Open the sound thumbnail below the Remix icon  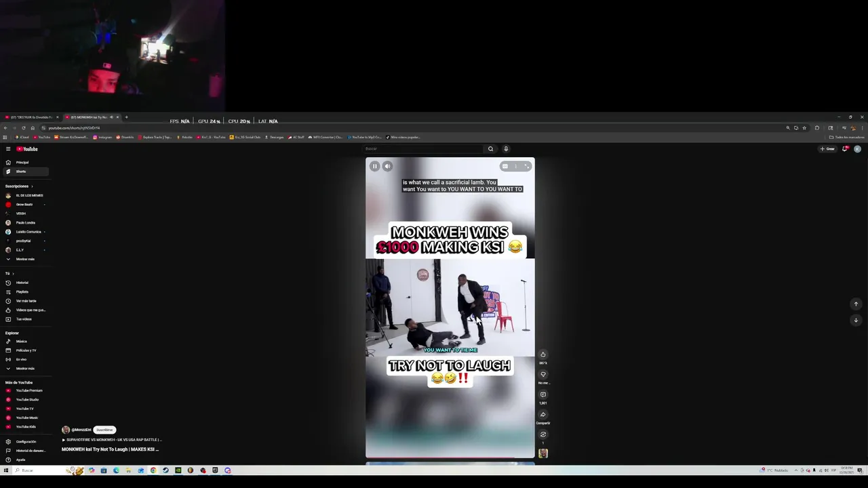[542, 453]
